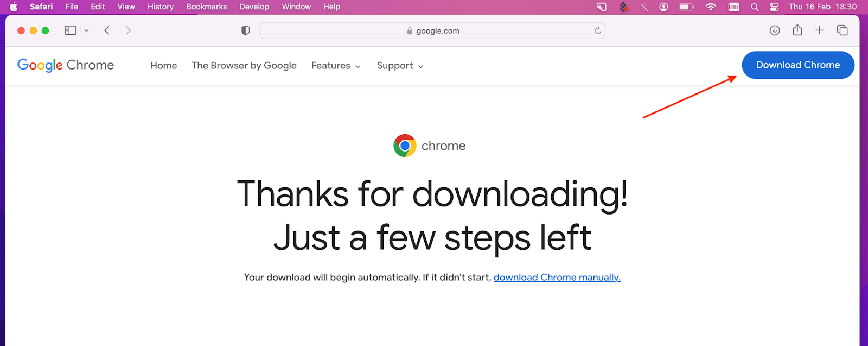Screen dimensions: 868x346
Task: Open the Edit menu
Action: [x=98, y=7]
